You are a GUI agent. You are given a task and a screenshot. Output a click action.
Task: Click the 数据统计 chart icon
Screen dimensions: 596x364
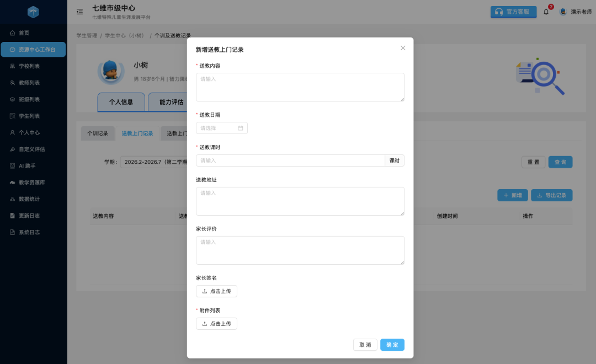tap(13, 199)
